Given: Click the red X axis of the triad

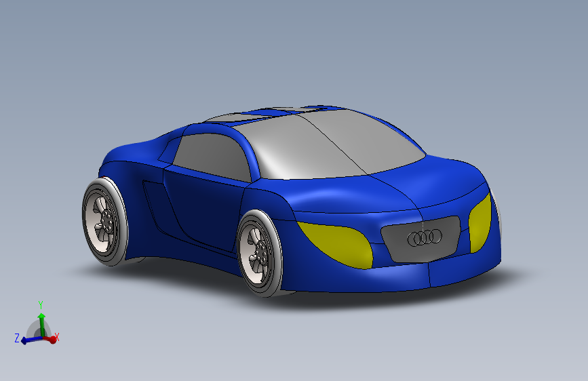Looking at the screenshot, I should (x=52, y=340).
